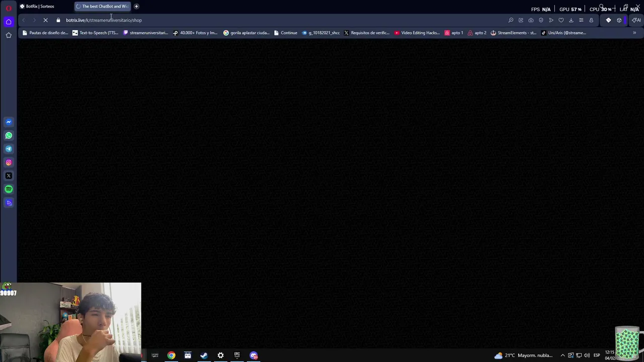Expand the bookmarks bar overflow chevron
The width and height of the screenshot is (644, 362).
coord(634,33)
